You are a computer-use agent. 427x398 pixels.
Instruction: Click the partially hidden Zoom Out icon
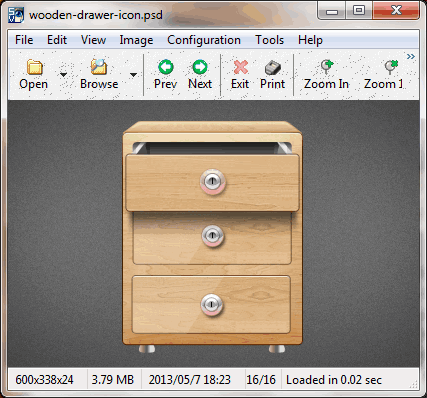point(391,67)
